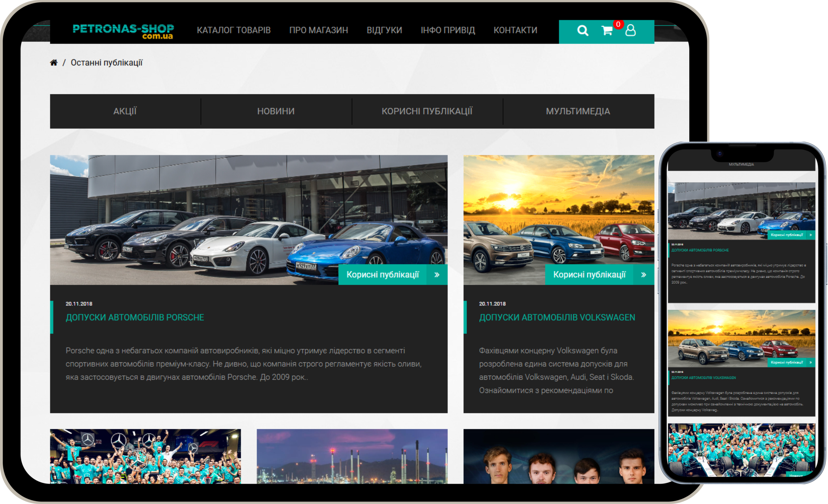
Task: Click the Porsche article excerpt text
Action: [244, 364]
